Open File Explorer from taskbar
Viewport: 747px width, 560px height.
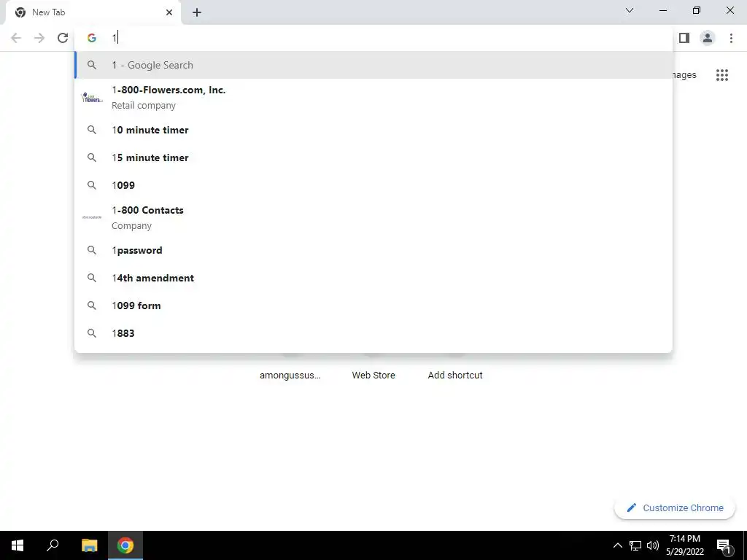(89, 545)
